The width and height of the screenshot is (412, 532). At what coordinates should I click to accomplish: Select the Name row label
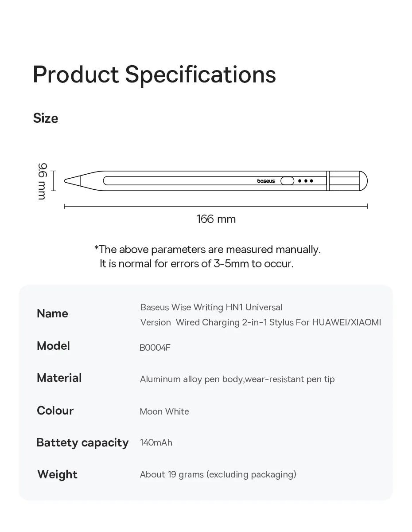pos(52,313)
